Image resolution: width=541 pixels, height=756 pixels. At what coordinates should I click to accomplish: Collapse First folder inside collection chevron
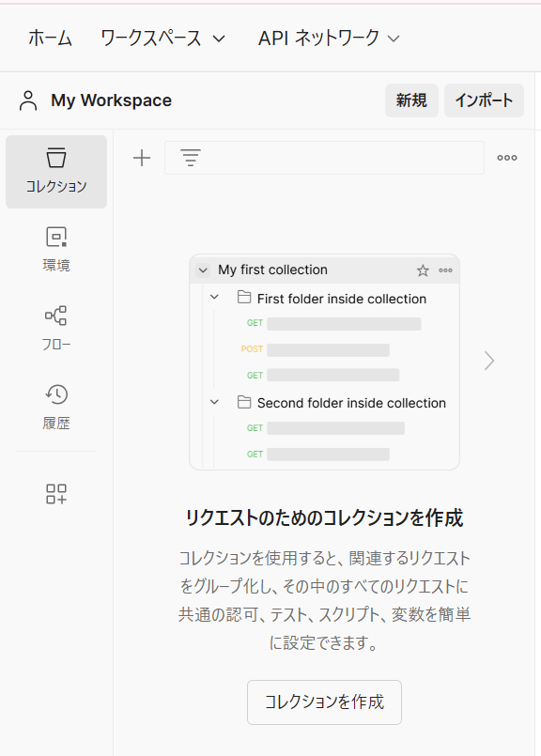(x=214, y=297)
